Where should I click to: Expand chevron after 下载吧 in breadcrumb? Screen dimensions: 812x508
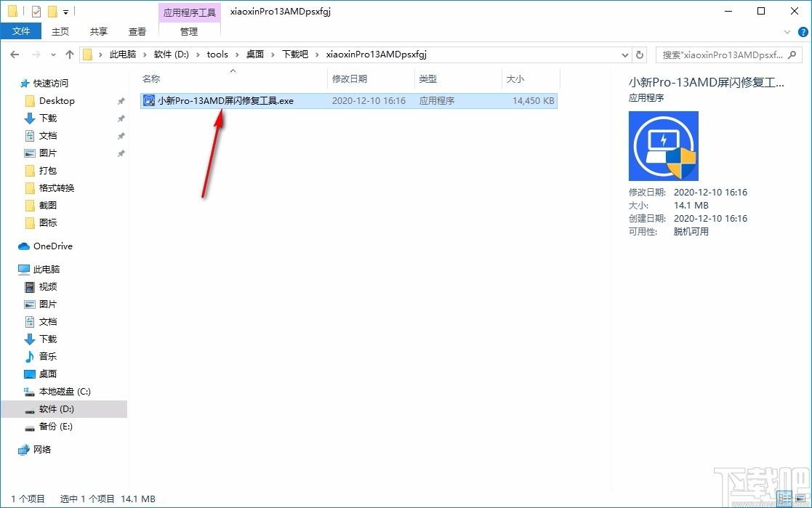point(317,55)
